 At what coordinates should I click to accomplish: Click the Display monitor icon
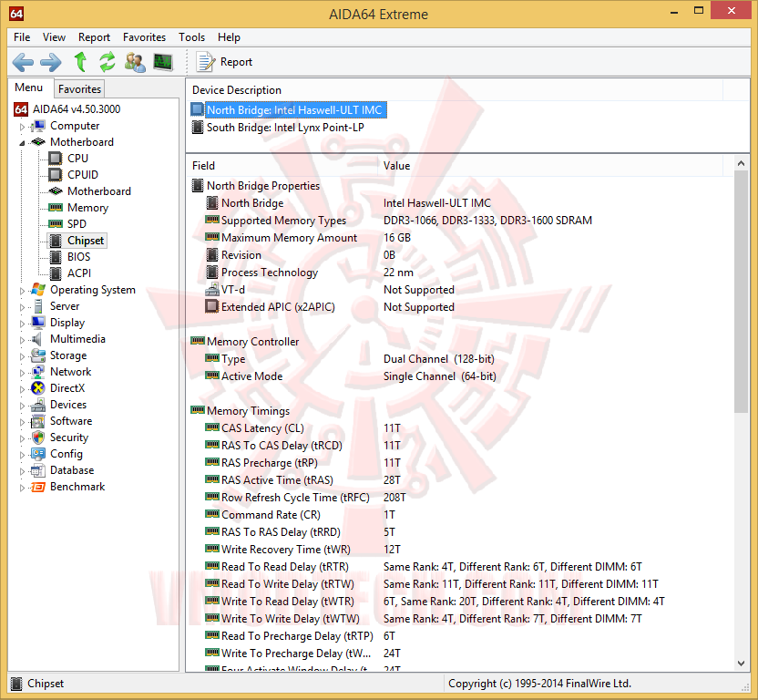tap(37, 323)
